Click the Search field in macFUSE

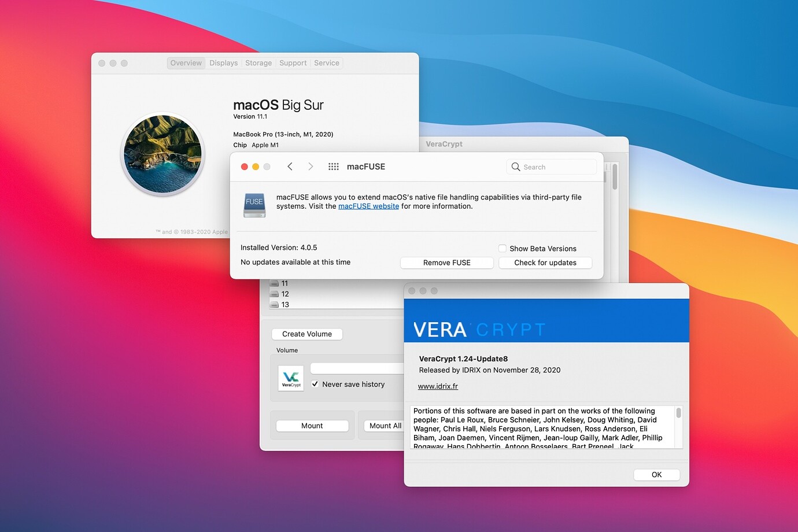pyautogui.click(x=552, y=167)
